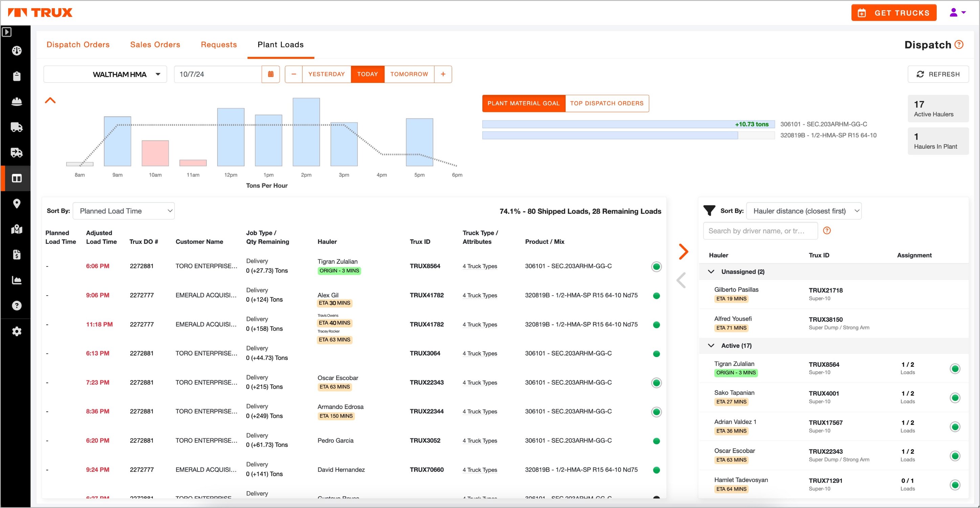Collapse the Unassigned (2) group

(x=711, y=271)
